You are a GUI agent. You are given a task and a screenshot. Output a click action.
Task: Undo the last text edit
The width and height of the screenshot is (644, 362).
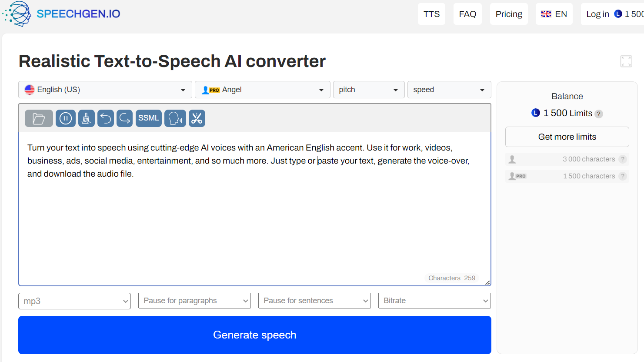(105, 118)
